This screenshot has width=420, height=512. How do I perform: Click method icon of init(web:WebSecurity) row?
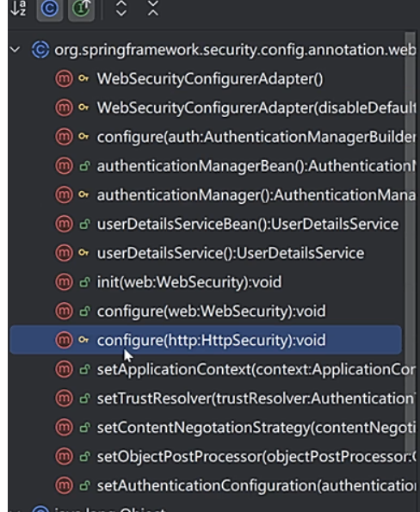tap(64, 282)
